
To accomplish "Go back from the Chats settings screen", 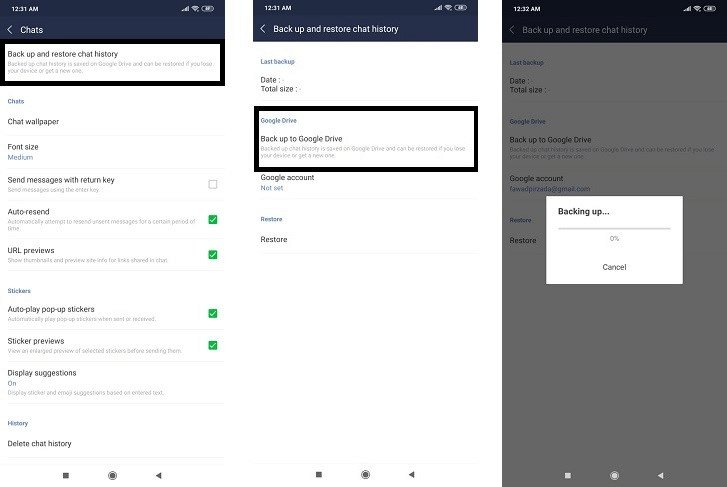I will [x=10, y=30].
